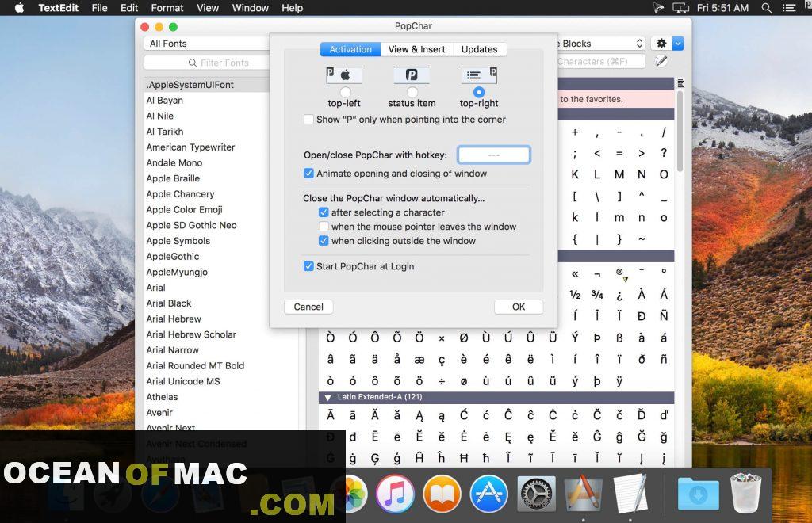Open Spotlight search in menu bar

click(x=767, y=8)
